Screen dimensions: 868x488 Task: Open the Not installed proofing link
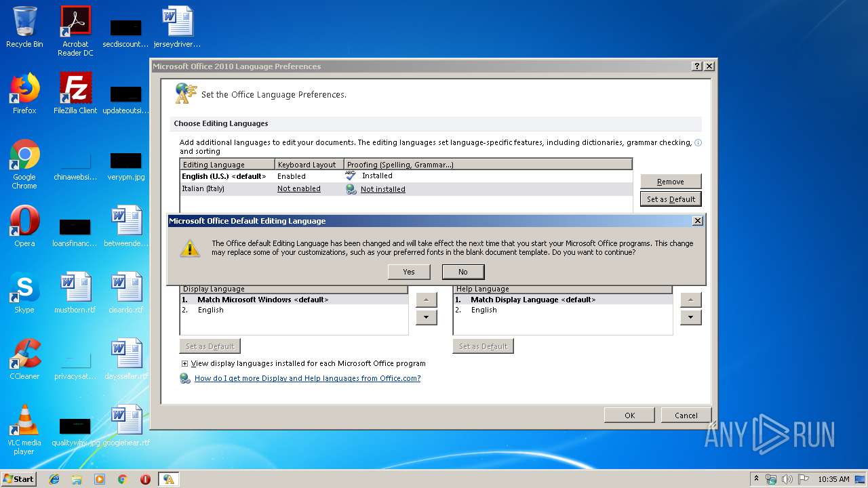point(383,190)
